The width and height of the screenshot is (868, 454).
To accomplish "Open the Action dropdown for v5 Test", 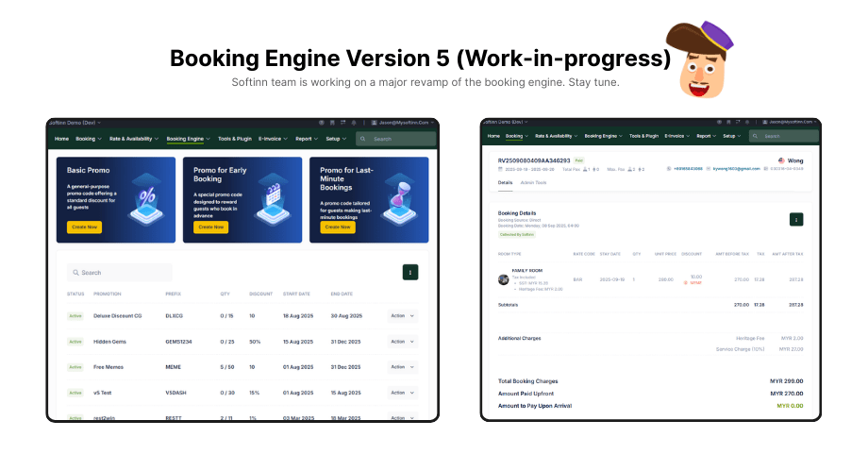I will [403, 393].
